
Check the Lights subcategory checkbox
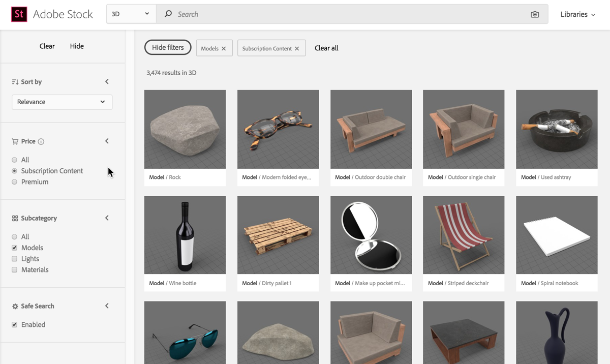[15, 259]
